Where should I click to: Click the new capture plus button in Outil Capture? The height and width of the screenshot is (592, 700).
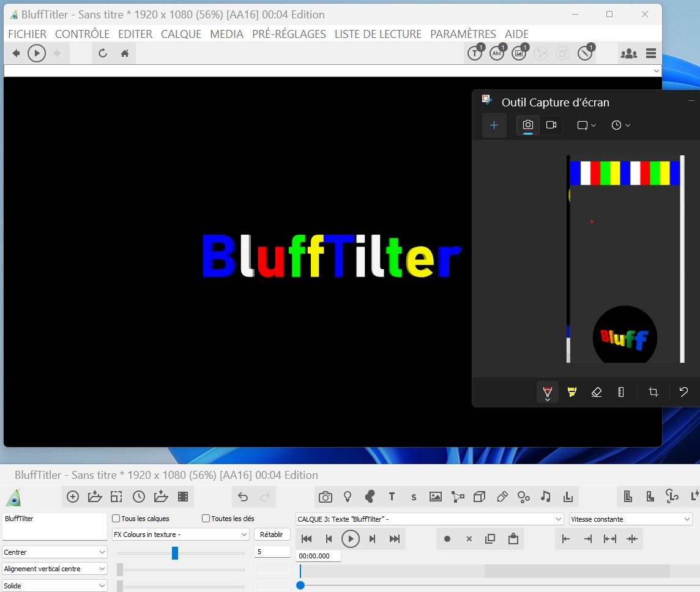coord(494,125)
